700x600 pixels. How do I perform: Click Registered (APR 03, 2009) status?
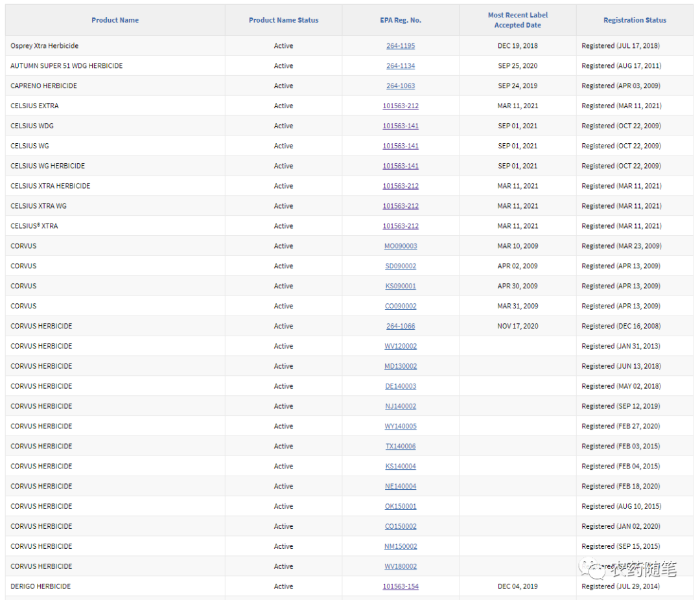(x=620, y=86)
